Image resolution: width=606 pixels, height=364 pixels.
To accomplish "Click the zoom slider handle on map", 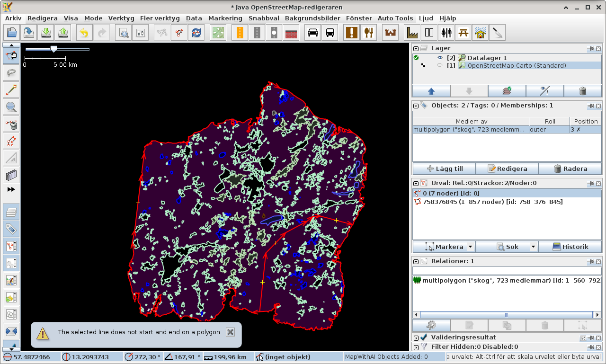I will [x=53, y=49].
